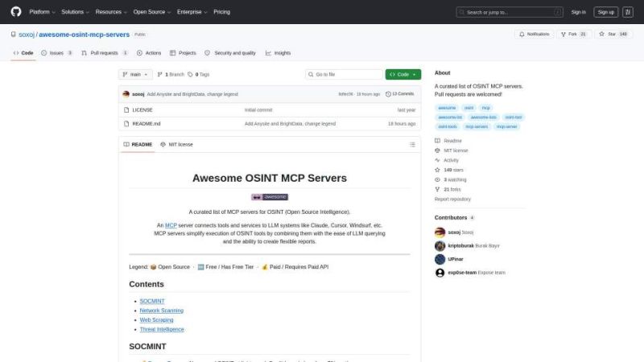Open awesome-osint-mcp-servers repository link
644x362 pixels.
coord(84,35)
